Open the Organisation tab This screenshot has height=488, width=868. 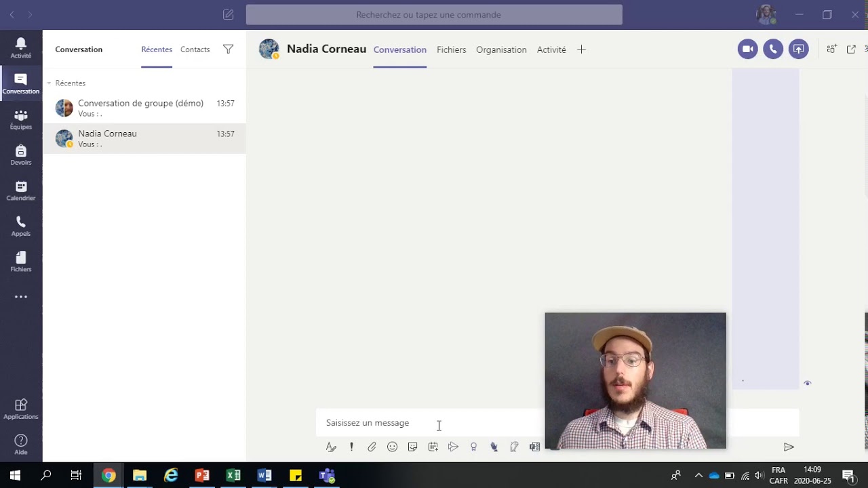coord(501,49)
